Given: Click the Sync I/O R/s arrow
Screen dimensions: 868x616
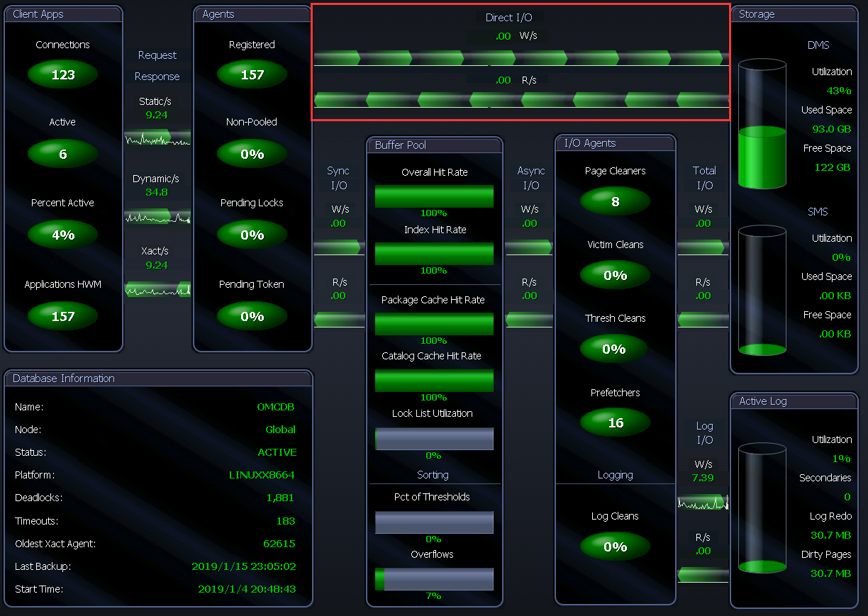Looking at the screenshot, I should pos(339,320).
